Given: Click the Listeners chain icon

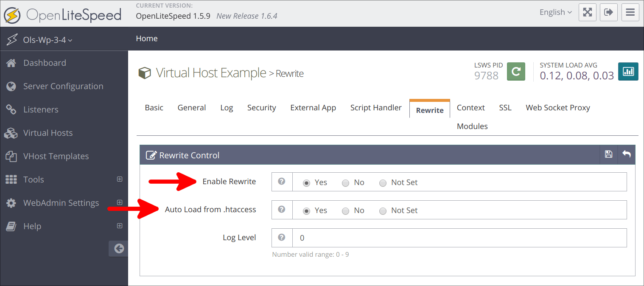Looking at the screenshot, I should tap(11, 109).
